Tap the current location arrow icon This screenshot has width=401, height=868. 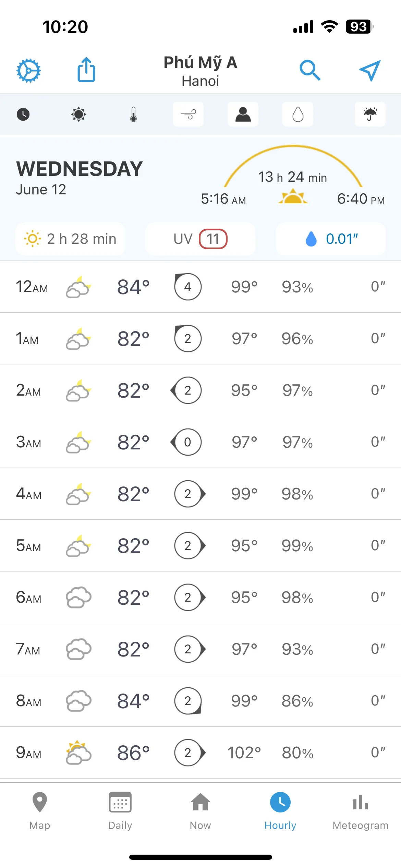coord(370,70)
